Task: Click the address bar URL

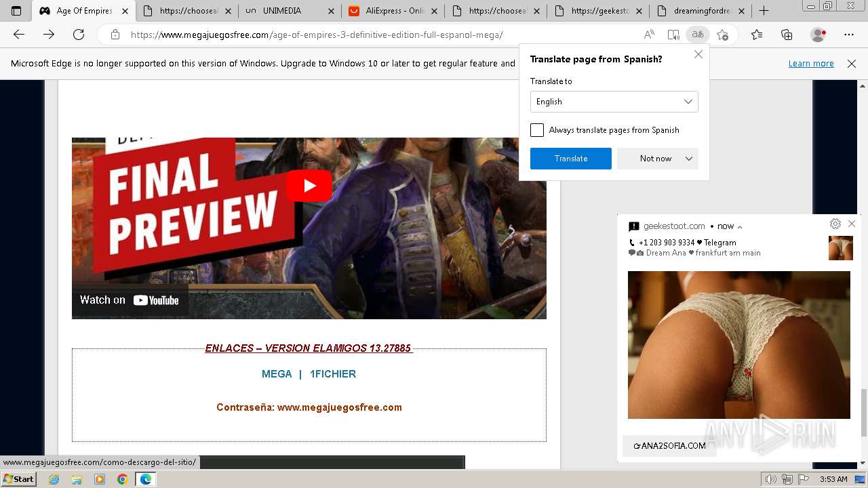Action: [317, 35]
